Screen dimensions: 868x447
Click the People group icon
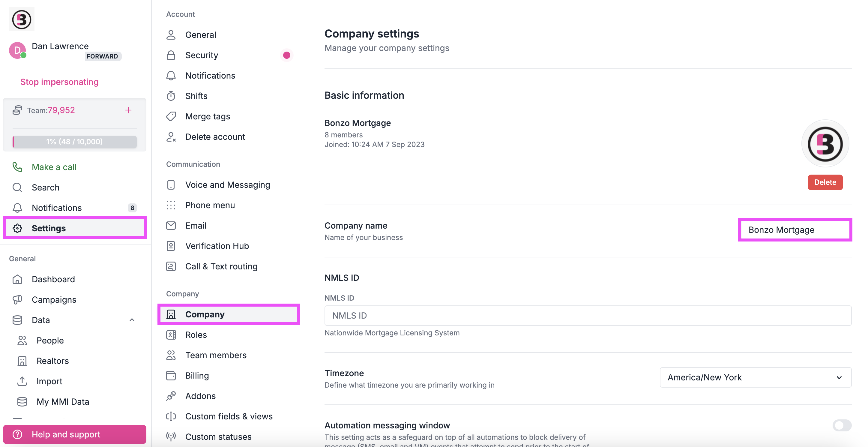(x=22, y=340)
